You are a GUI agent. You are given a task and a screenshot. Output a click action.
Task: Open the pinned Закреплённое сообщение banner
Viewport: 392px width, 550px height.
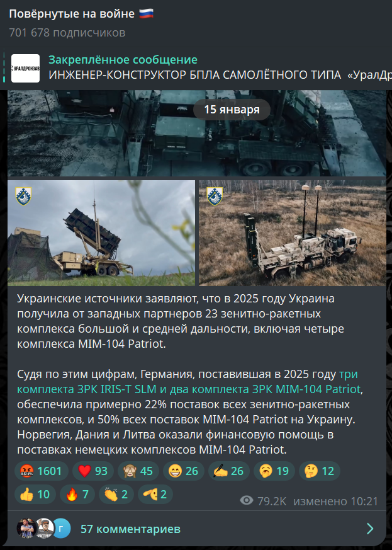196,68
